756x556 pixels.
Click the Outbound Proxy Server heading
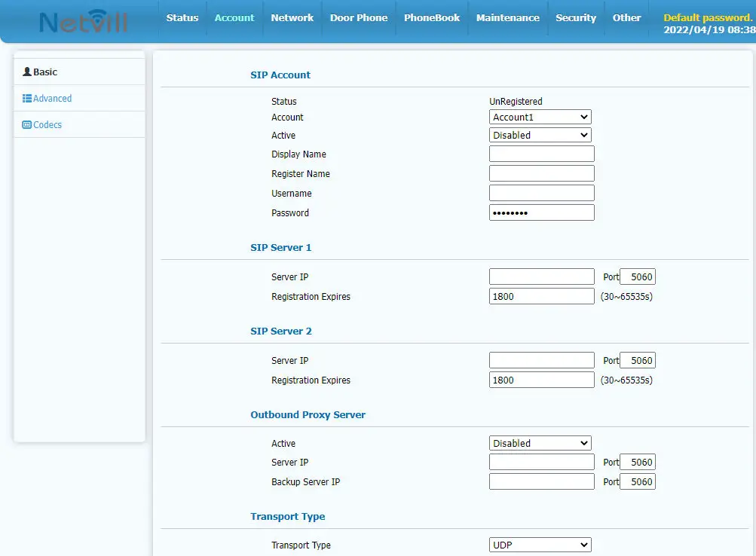click(308, 415)
